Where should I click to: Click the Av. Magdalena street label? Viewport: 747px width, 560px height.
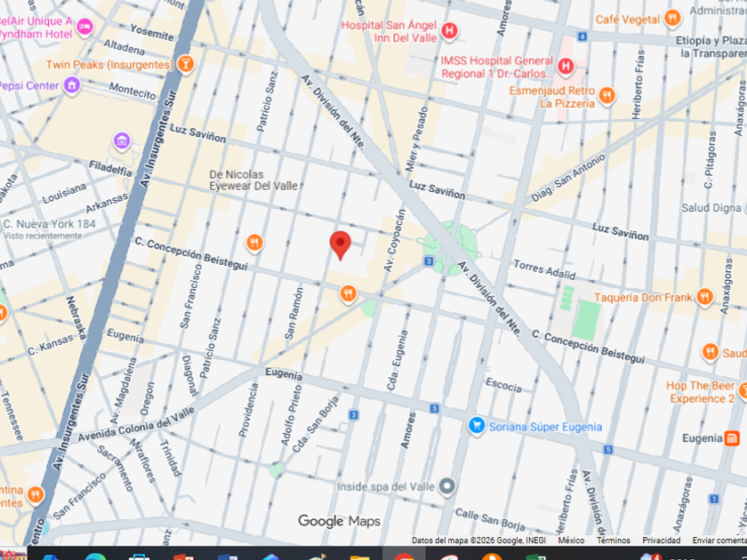[x=123, y=390]
